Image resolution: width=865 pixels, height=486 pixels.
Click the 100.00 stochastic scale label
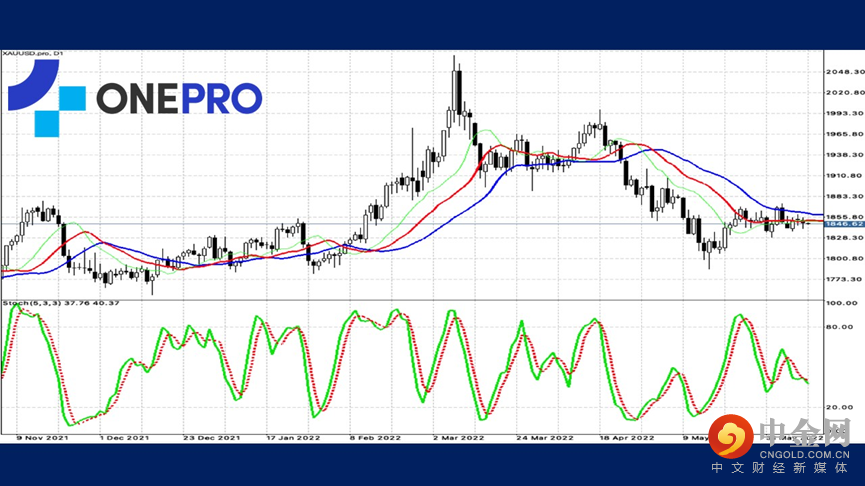[x=841, y=303]
